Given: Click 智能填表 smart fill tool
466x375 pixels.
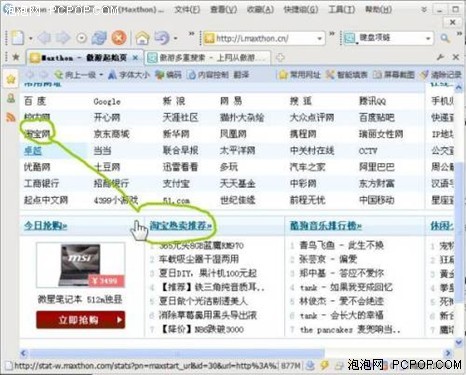Looking at the screenshot, I should click(x=346, y=75).
